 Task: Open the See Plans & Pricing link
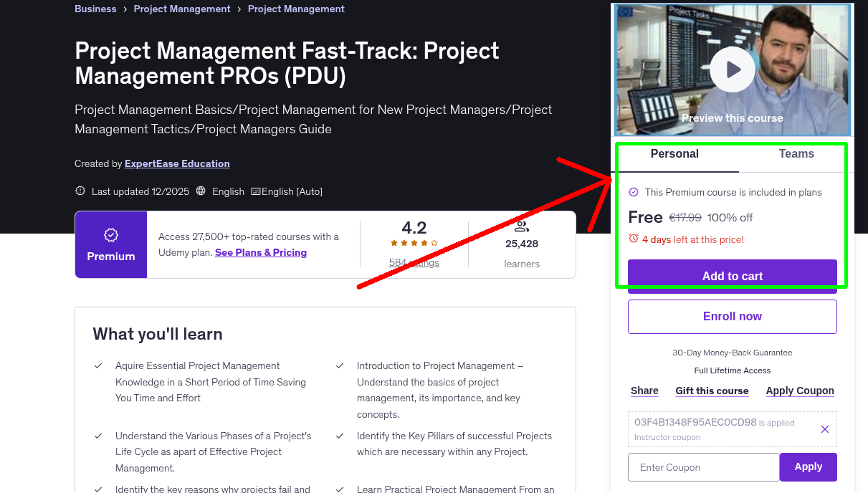click(260, 252)
